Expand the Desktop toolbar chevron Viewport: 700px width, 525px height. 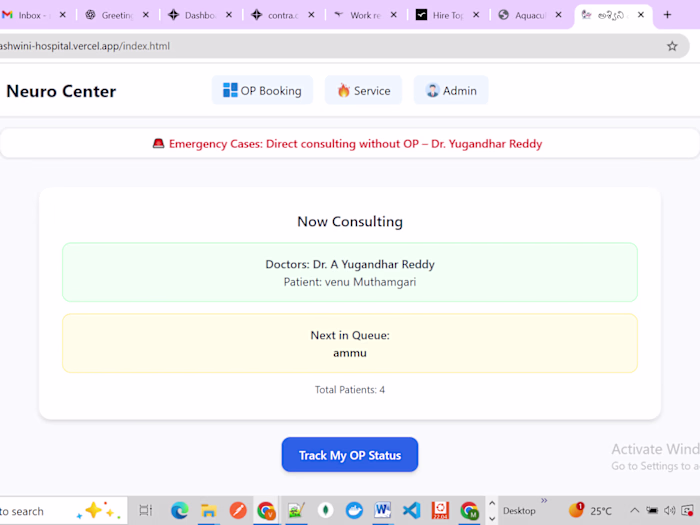pos(544,500)
